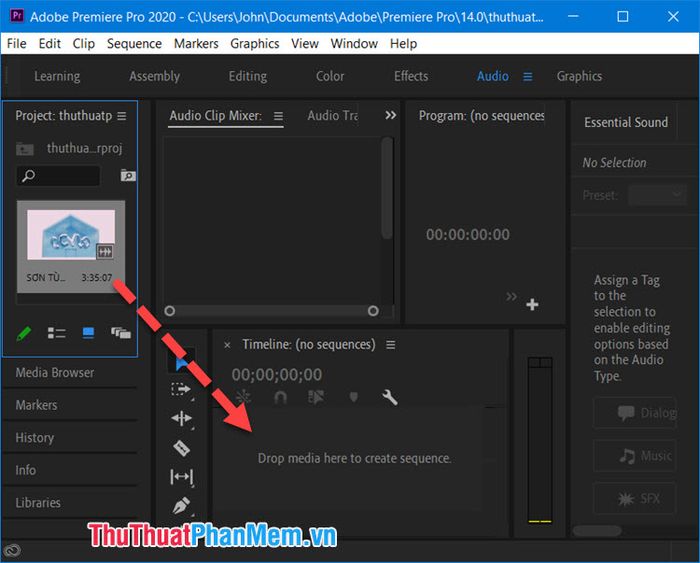The width and height of the screenshot is (700, 563).
Task: Assign the Dialogue audio type
Action: [x=634, y=413]
